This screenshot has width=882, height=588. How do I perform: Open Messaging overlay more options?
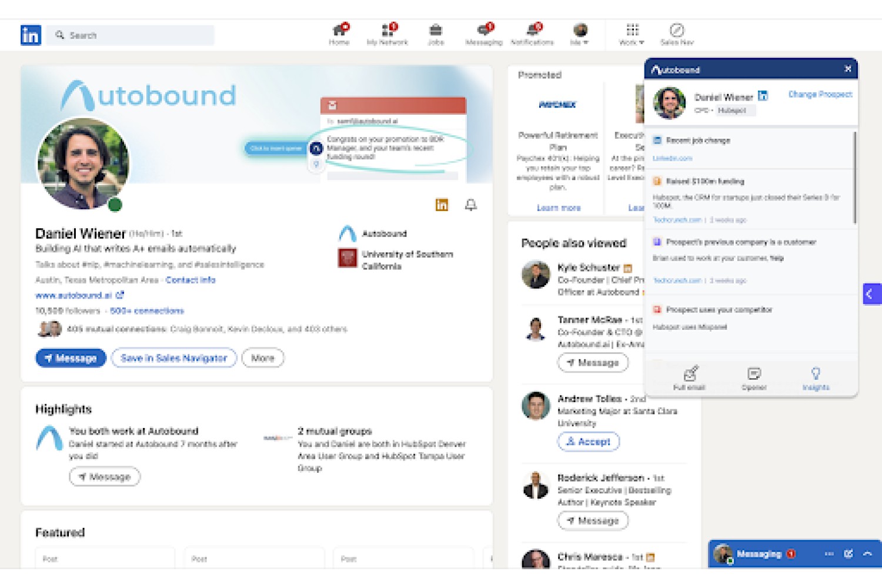(829, 554)
